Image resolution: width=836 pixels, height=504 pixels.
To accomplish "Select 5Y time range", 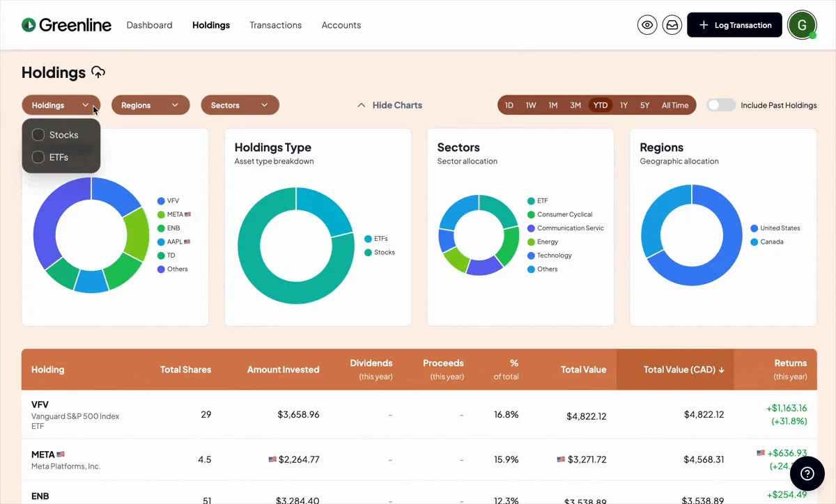I will (645, 105).
